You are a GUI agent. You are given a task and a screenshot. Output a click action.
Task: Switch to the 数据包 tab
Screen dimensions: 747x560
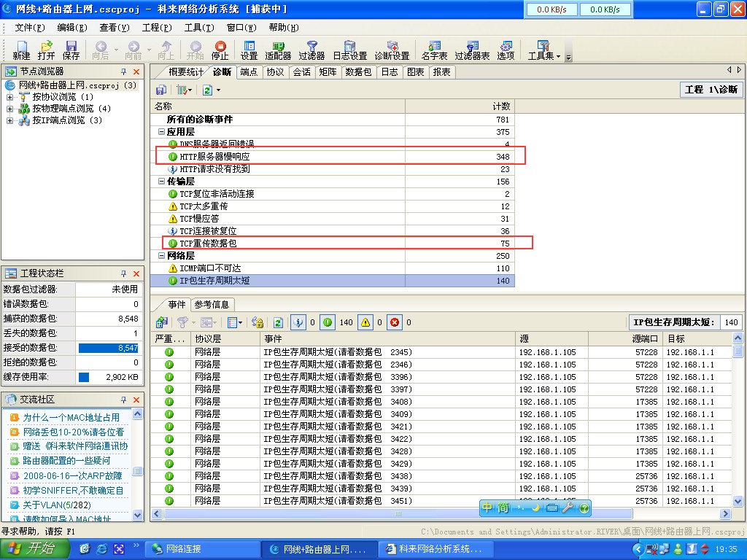(x=358, y=72)
